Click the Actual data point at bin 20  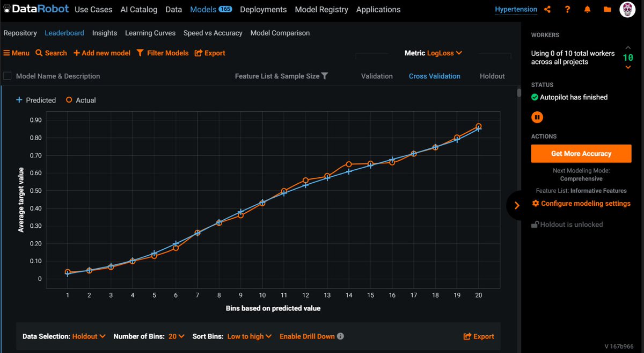pyautogui.click(x=479, y=126)
